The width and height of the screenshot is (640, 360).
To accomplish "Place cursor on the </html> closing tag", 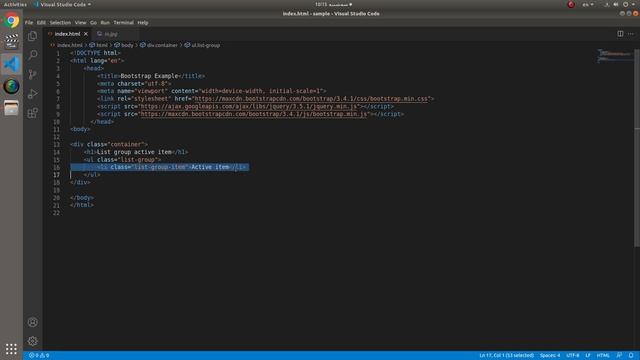I will click(x=82, y=205).
